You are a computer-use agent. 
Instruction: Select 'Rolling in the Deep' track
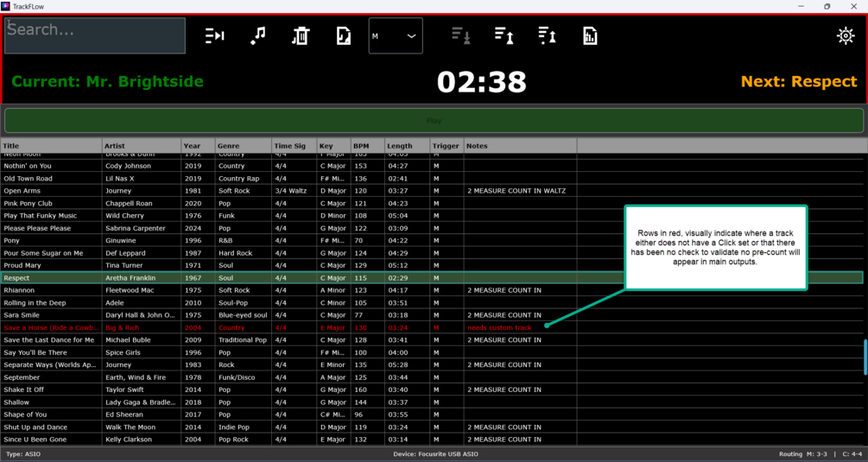pyautogui.click(x=35, y=302)
